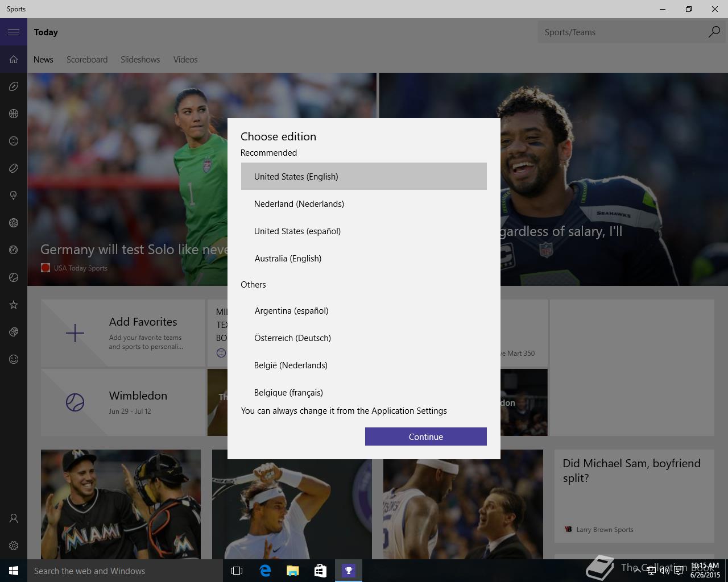
Task: Open the baseball section icon
Action: point(14,141)
